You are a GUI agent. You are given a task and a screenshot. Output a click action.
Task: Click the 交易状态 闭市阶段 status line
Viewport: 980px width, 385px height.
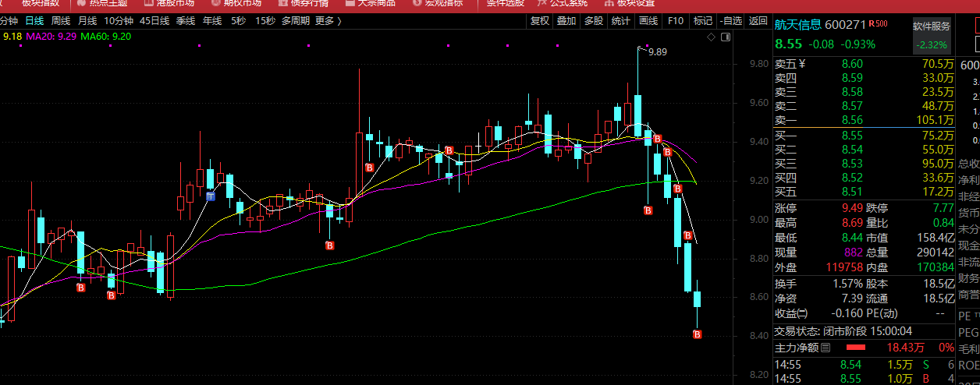(x=865, y=331)
